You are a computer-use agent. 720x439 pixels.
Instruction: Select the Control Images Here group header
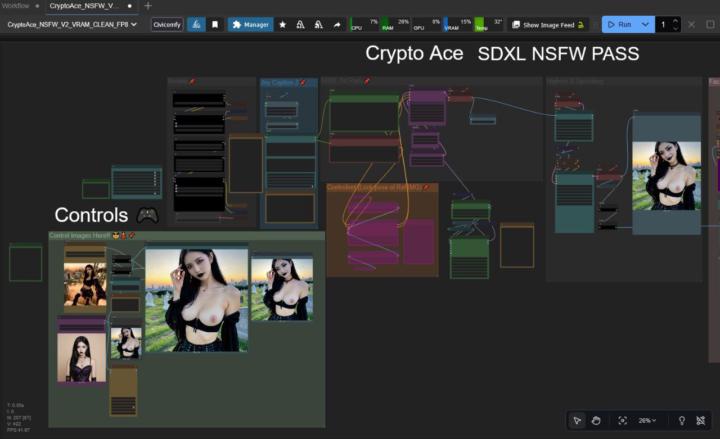tap(186, 236)
